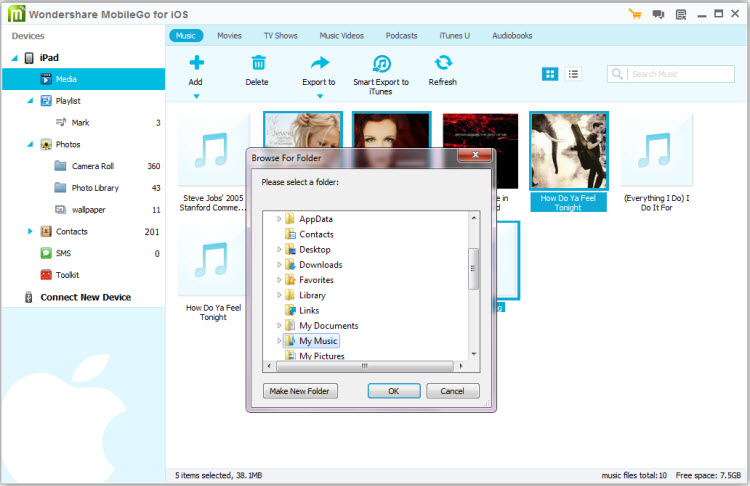750x486 pixels.
Task: Click OK in Browse For Folder
Action: pos(394,391)
